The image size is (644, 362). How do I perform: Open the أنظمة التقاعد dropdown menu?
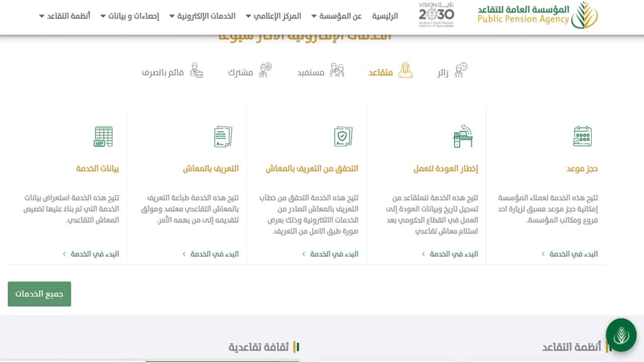click(x=64, y=16)
